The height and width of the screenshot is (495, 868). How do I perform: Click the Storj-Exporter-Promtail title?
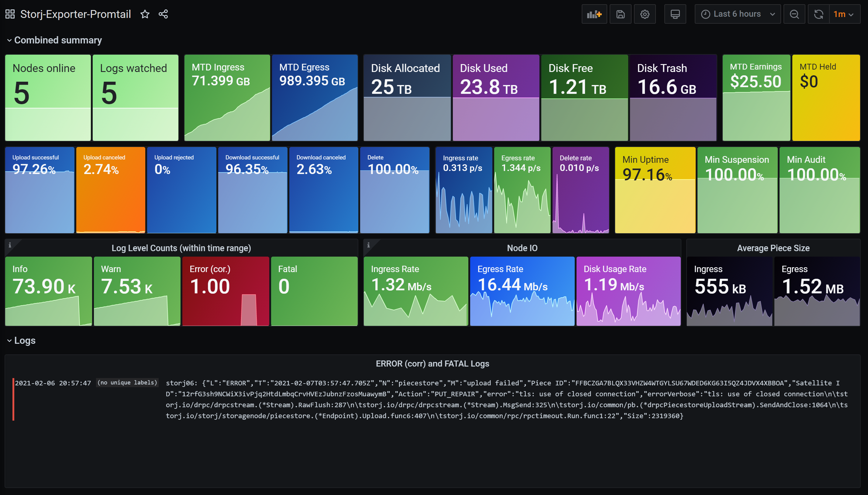pyautogui.click(x=75, y=14)
